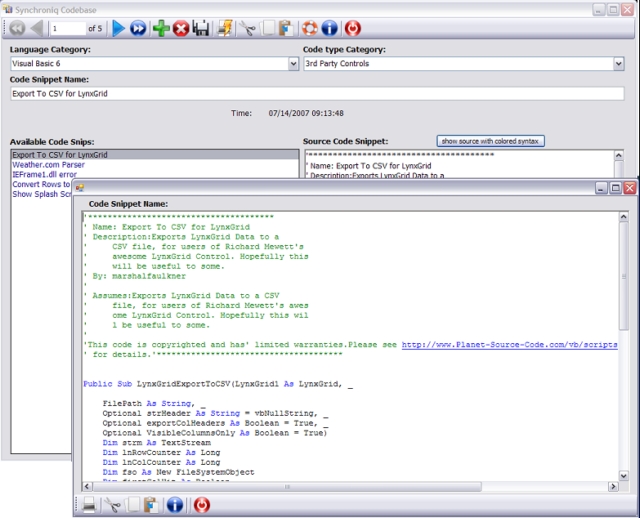Viewport: 640px width, 518px height.
Task: Open Planet-Source-Code.com link in code
Action: (509, 345)
